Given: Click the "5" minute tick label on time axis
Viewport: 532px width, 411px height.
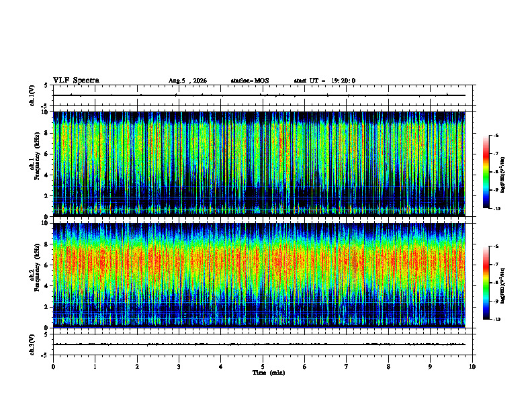Looking at the screenshot, I should [263, 367].
